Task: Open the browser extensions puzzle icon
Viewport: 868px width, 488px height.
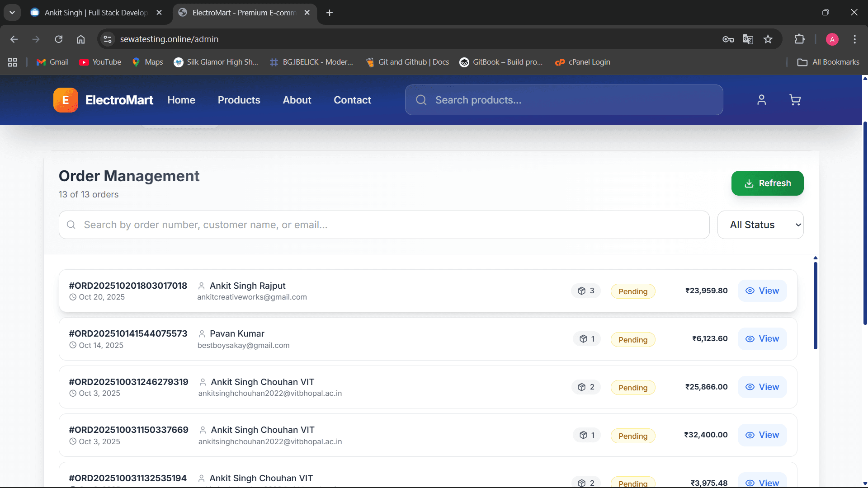Action: 799,39
